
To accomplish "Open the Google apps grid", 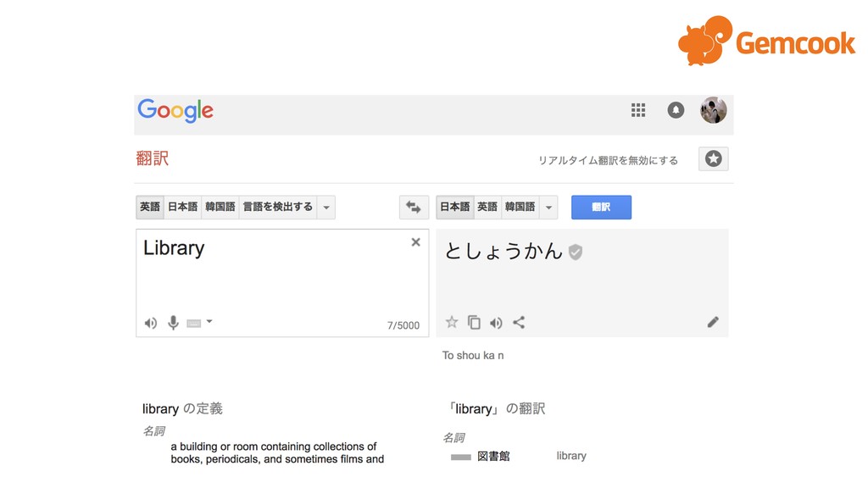I will tap(637, 110).
